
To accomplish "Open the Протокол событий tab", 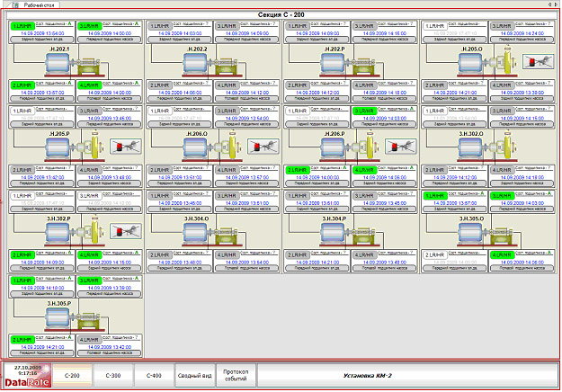I will coord(236,376).
